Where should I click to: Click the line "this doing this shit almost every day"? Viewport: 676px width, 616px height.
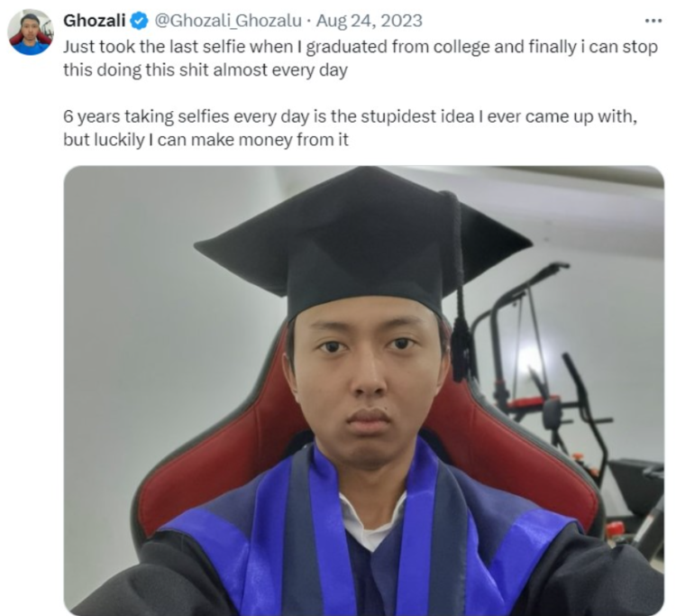pos(206,69)
